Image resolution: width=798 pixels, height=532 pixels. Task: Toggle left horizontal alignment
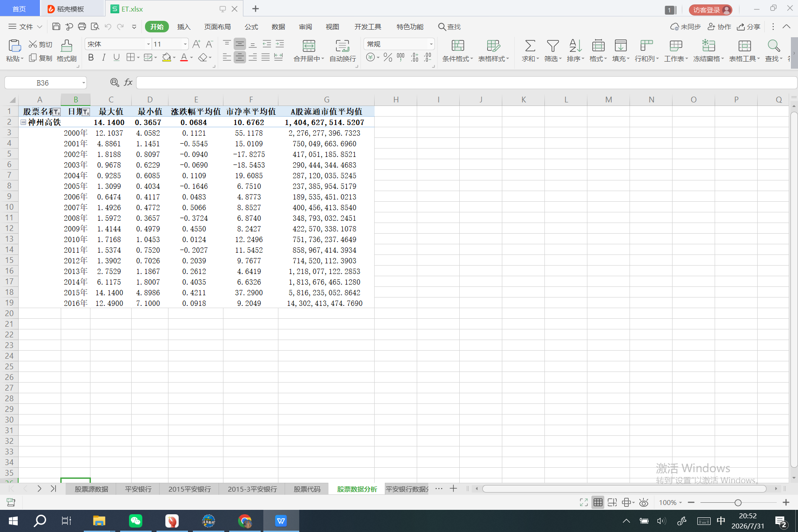(x=227, y=57)
